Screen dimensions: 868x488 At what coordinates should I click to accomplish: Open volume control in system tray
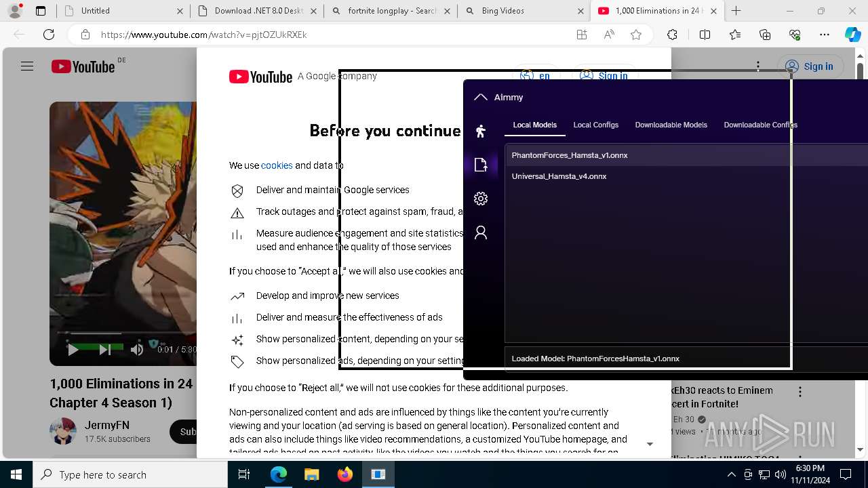(780, 474)
